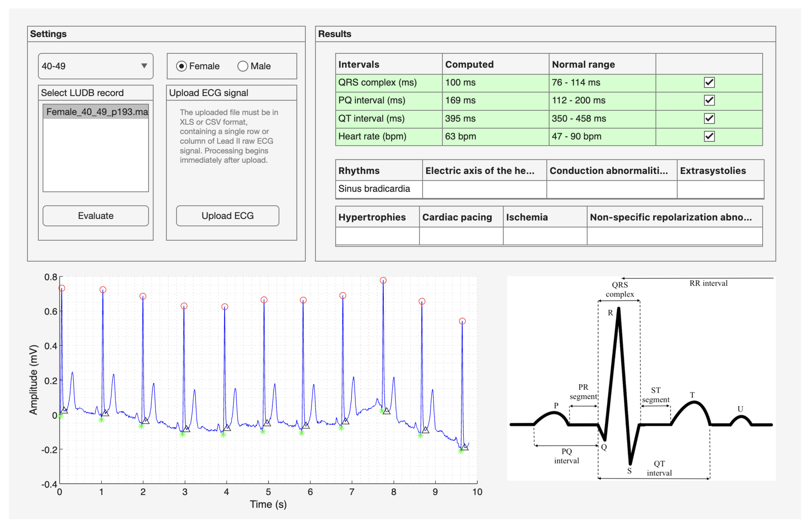This screenshot has width=812, height=528.
Task: Click the Hypertrophies column header
Action: pyautogui.click(x=377, y=217)
